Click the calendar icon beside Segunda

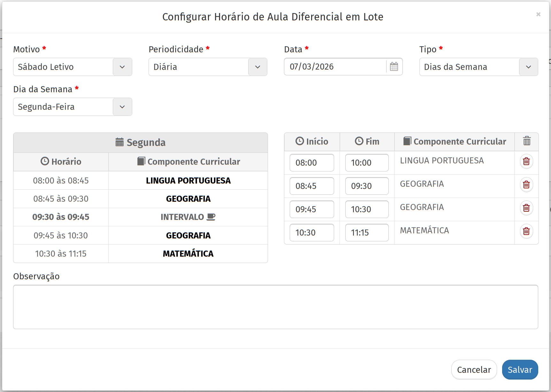click(119, 142)
